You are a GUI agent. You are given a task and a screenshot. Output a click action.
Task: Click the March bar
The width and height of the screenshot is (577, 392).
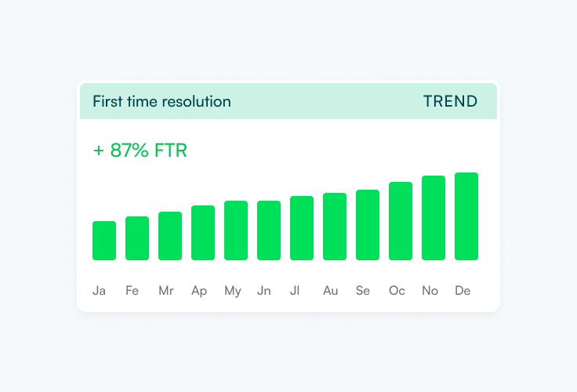(170, 236)
